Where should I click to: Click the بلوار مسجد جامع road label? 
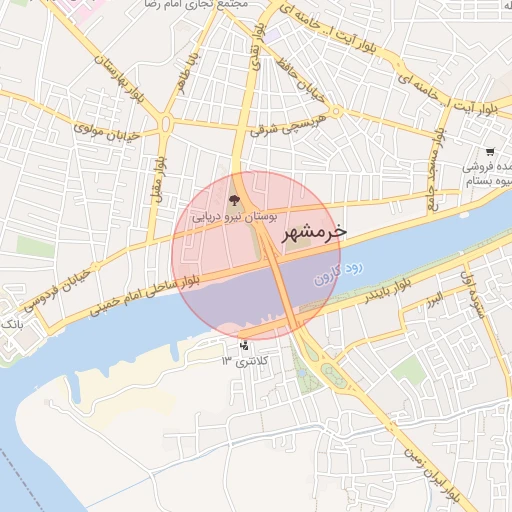click(x=437, y=170)
